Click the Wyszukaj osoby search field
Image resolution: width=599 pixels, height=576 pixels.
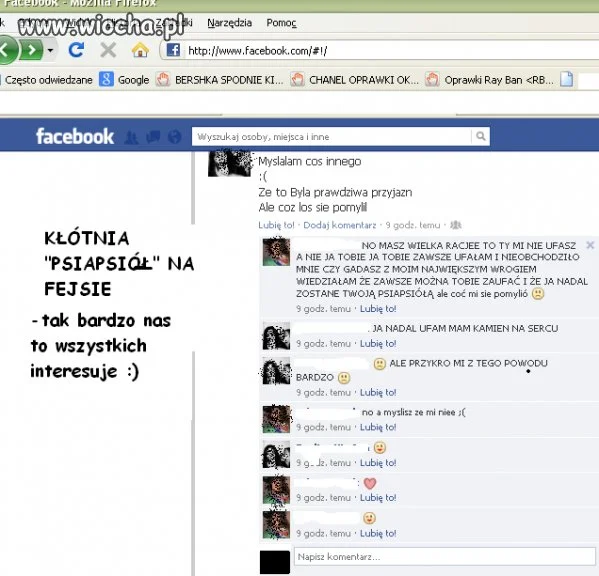331,136
